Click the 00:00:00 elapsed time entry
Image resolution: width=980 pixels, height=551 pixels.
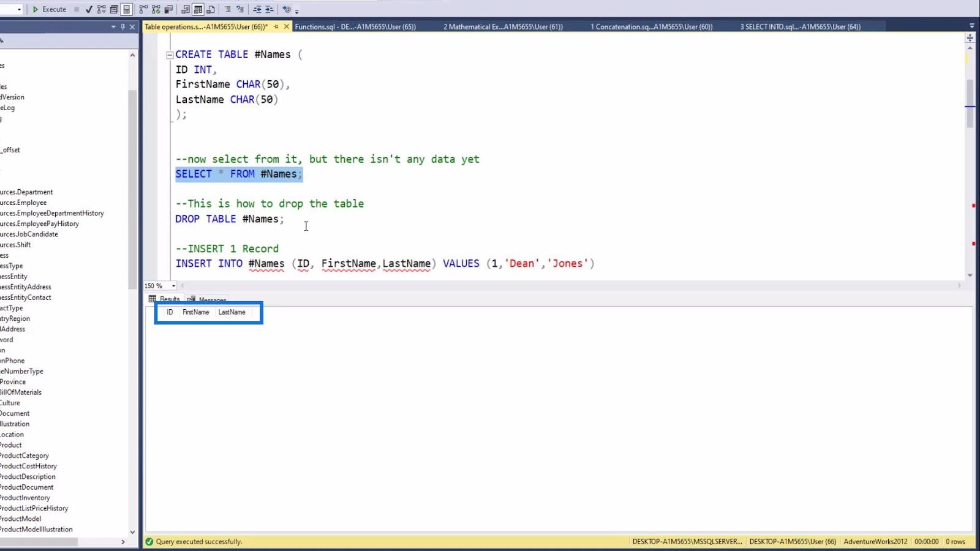(927, 542)
